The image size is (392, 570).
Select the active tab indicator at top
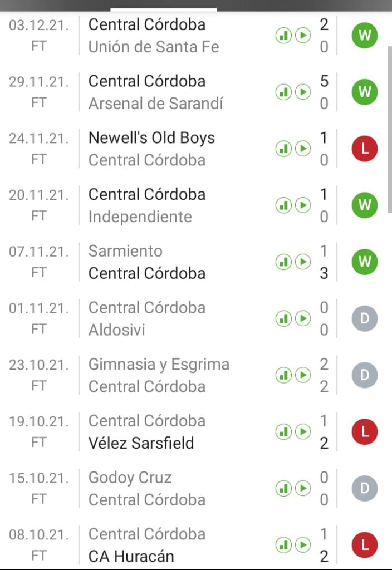(163, 9)
